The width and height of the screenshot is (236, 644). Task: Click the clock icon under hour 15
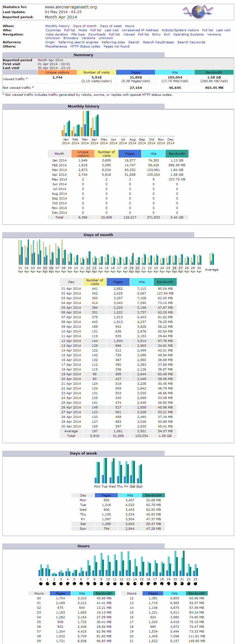click(142, 583)
